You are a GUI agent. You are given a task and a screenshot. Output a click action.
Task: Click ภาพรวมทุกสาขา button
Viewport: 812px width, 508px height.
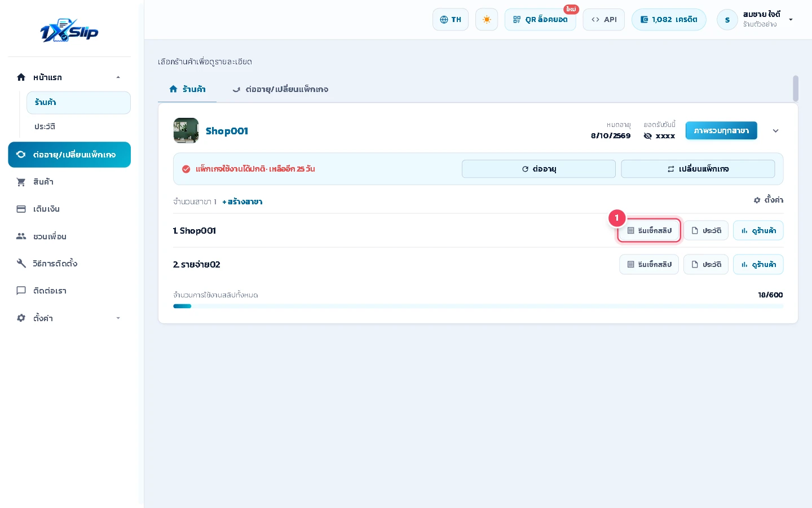(x=721, y=131)
